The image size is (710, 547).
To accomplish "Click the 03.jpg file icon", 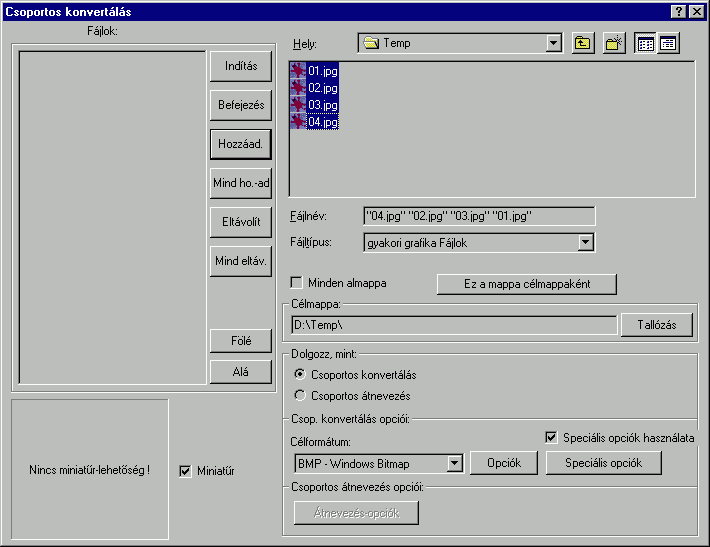I will click(x=298, y=105).
